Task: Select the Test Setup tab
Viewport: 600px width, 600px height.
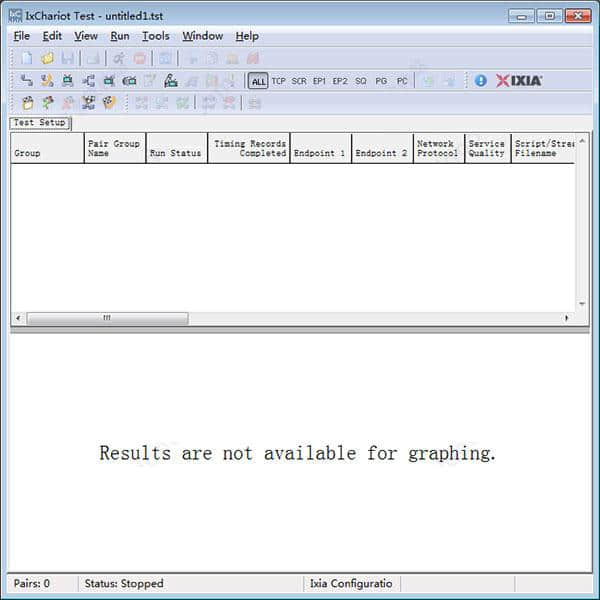Action: 39,123
